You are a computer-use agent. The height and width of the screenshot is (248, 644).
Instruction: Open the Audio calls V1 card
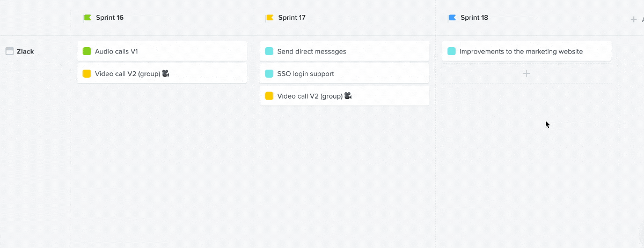162,51
